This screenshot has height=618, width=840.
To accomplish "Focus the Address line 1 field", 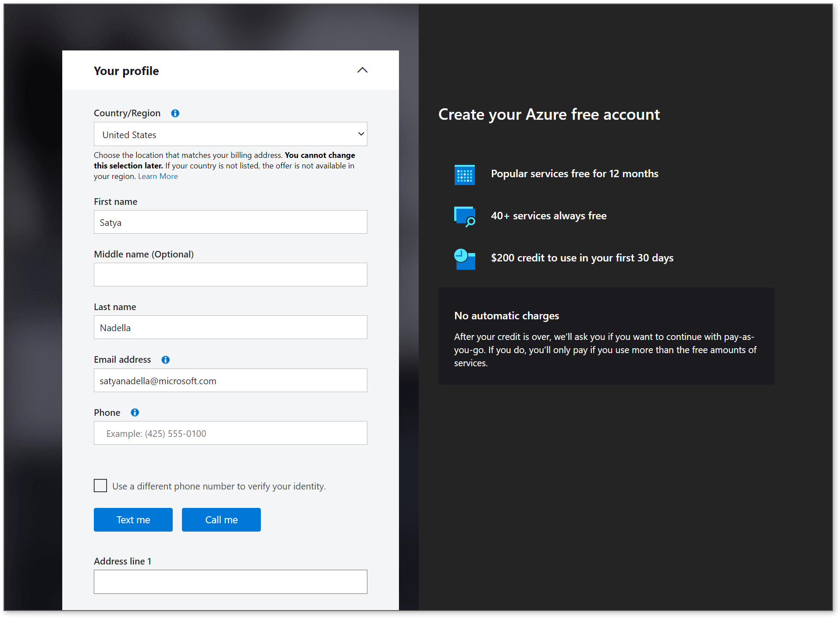I will click(231, 582).
